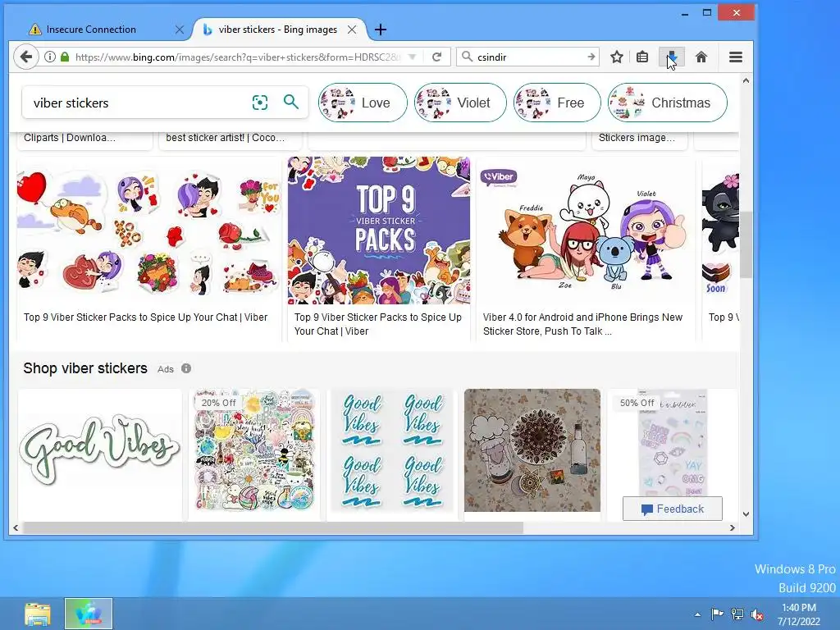The width and height of the screenshot is (840, 630).
Task: Click the vertical scrollbar up arrow
Action: pos(746,81)
